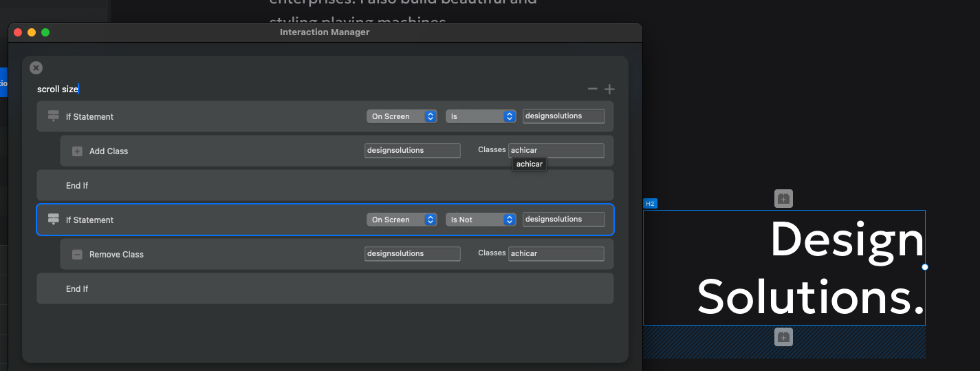Open the 'Is Not' comparison dropdown
The image size is (980, 371).
481,220
